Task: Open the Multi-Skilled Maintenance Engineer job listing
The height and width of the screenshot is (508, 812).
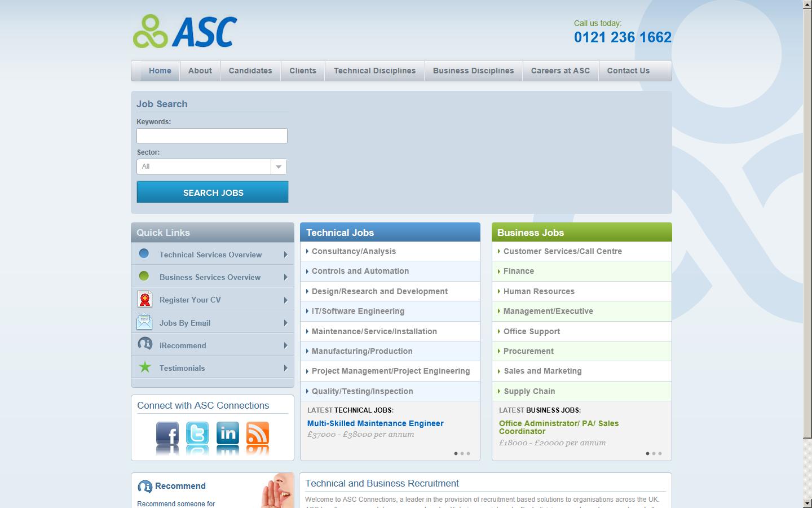Action: tap(375, 423)
